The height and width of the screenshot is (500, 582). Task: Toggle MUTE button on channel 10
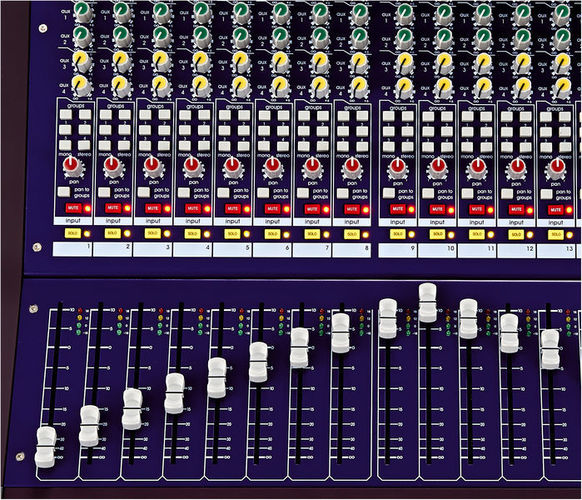tap(437, 209)
